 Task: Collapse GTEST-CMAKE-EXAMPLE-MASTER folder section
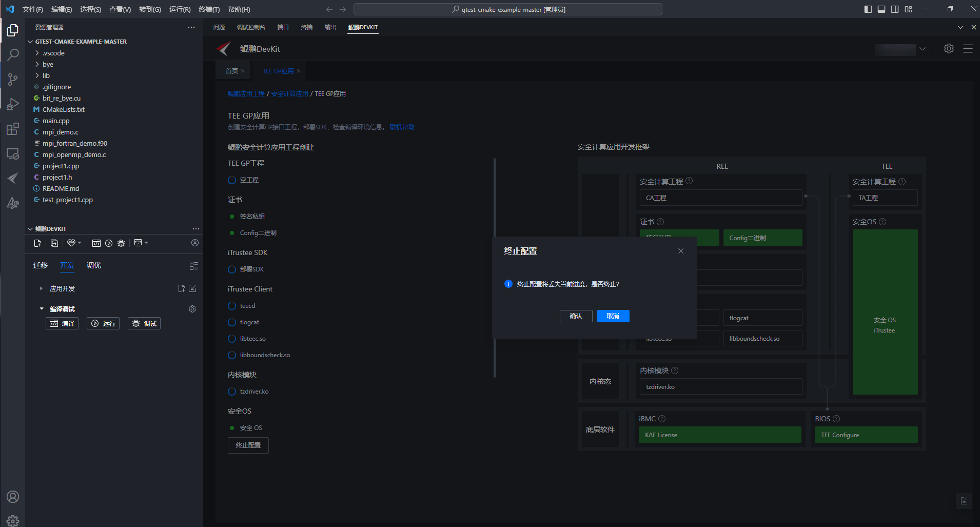click(x=31, y=42)
